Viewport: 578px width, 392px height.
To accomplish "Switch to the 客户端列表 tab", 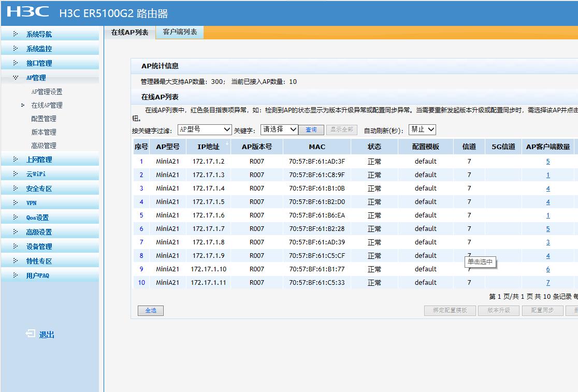I will 180,32.
